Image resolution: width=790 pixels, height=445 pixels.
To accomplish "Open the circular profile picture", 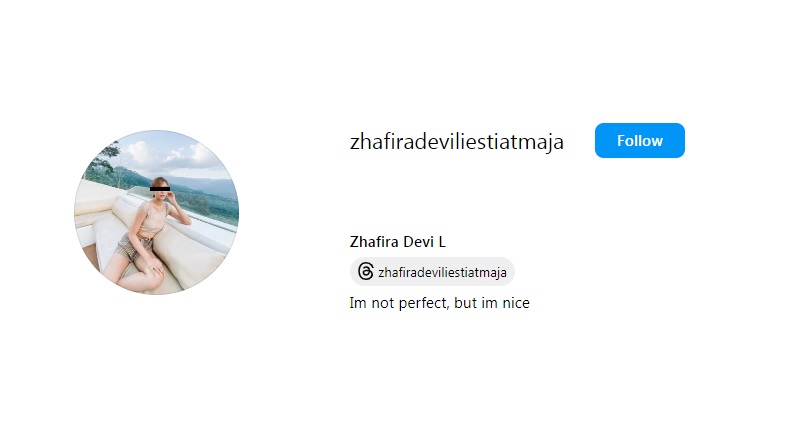I will 157,212.
